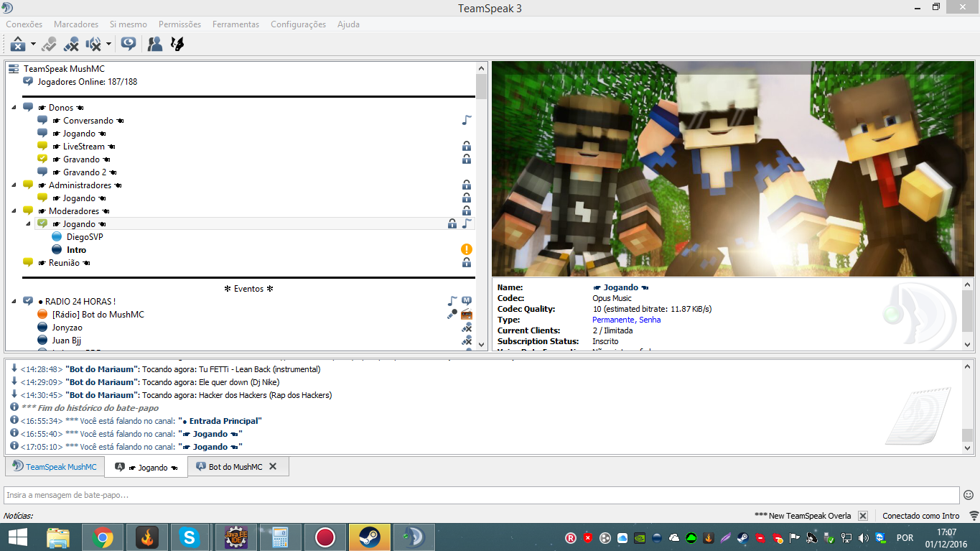Toggle away status speech-bubble icon

(x=129, y=45)
